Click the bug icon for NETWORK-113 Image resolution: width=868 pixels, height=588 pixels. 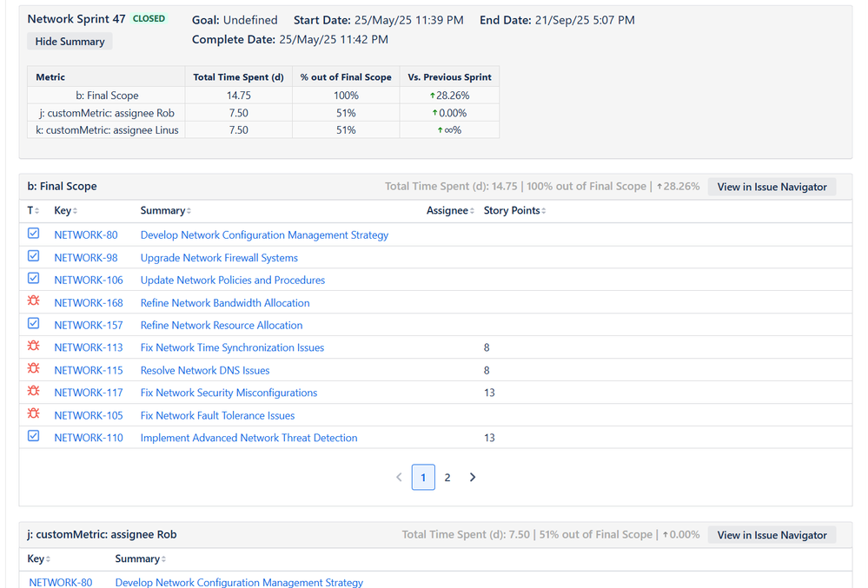pos(33,346)
